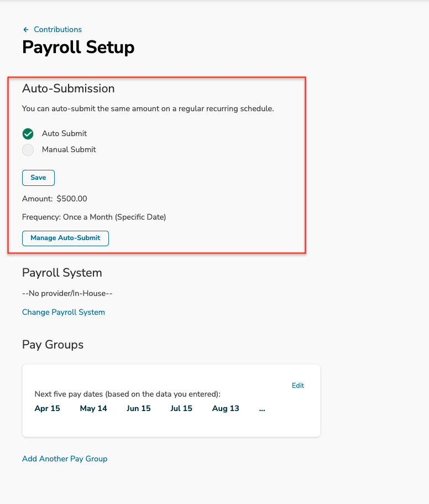Image resolution: width=429 pixels, height=504 pixels.
Task: Click the May 14 pay date
Action: coord(93,408)
